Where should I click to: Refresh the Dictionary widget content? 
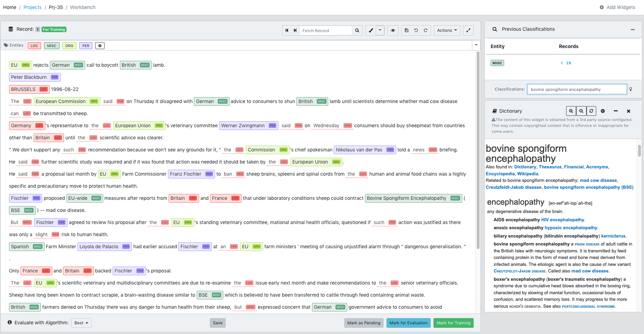click(591, 111)
